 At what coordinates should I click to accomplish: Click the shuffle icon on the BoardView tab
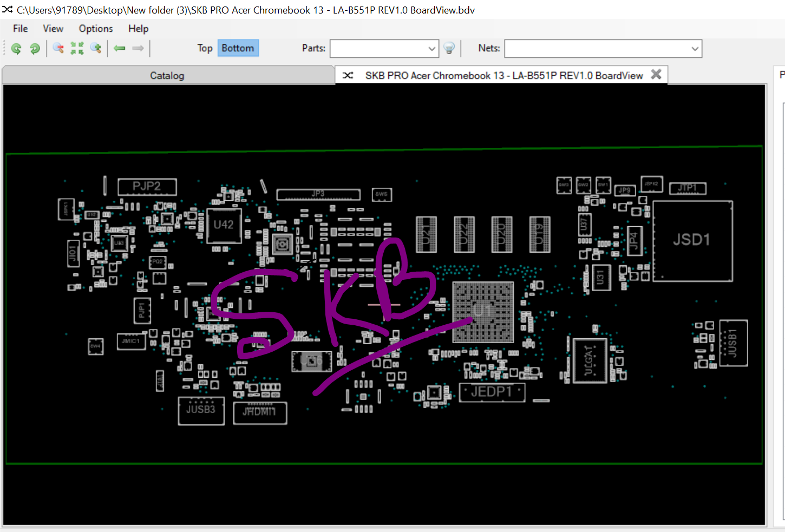[x=348, y=75]
